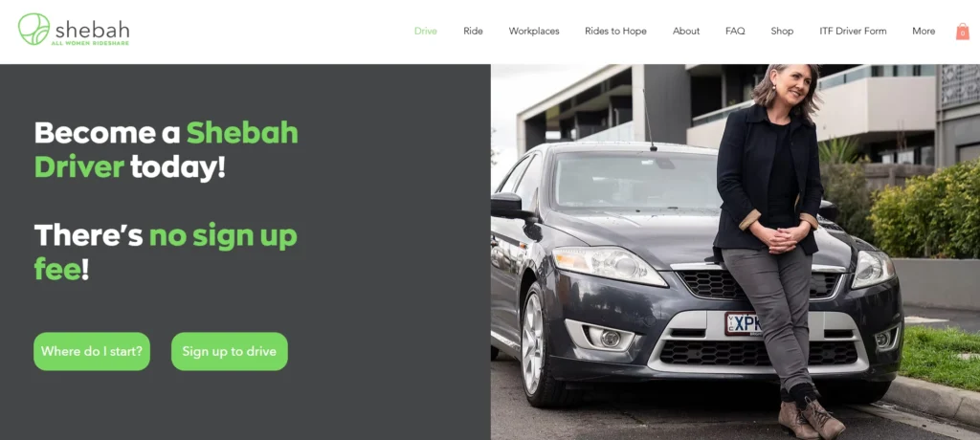Image resolution: width=980 pixels, height=440 pixels.
Task: Click the car license plate in photo
Action: tap(743, 323)
